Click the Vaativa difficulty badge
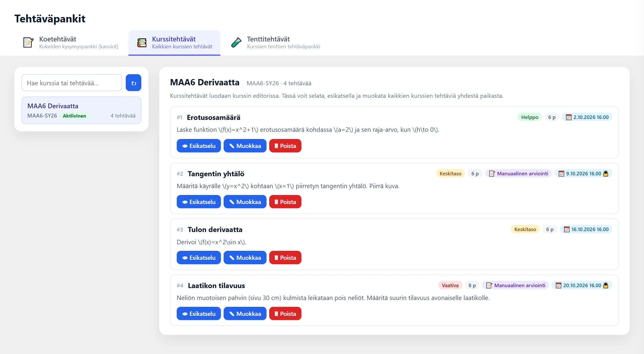The width and height of the screenshot is (644, 354). click(450, 285)
